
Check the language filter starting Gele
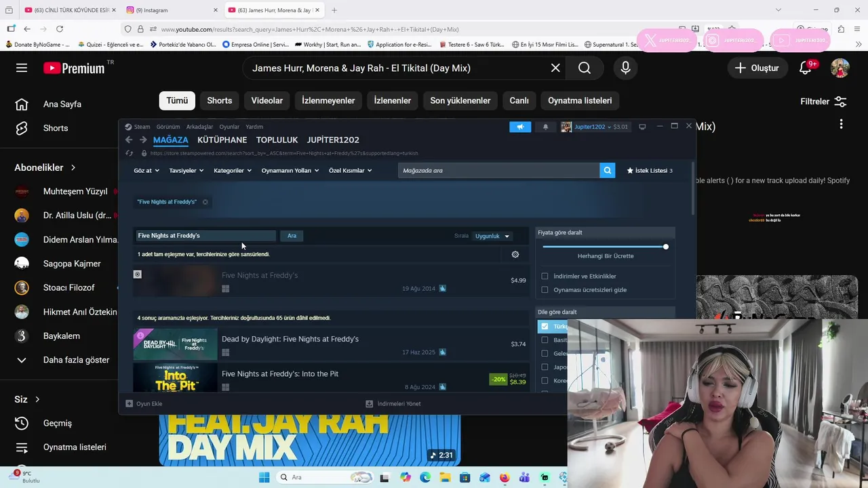pyautogui.click(x=545, y=354)
